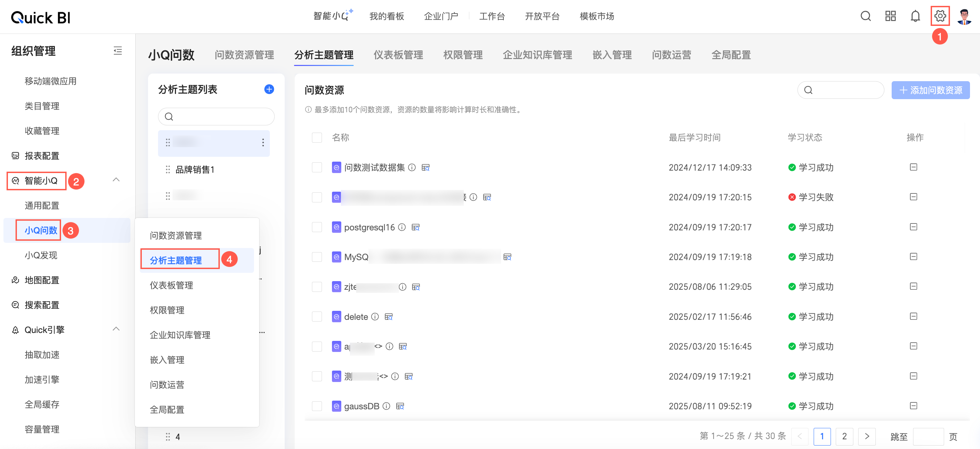The height and width of the screenshot is (449, 980).
Task: Check the zjte row checkbox
Action: pos(316,287)
